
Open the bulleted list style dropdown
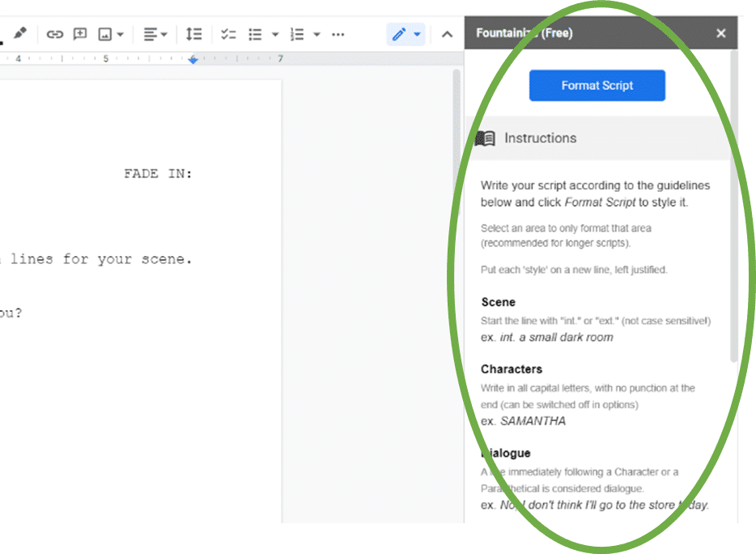tap(275, 34)
